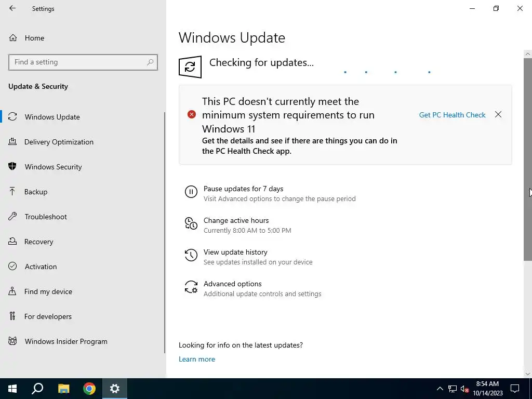Click View update history
532x399 pixels.
235,252
